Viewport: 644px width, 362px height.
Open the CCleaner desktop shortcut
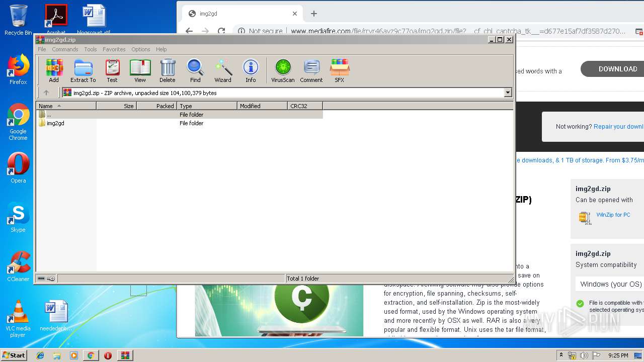18,266
